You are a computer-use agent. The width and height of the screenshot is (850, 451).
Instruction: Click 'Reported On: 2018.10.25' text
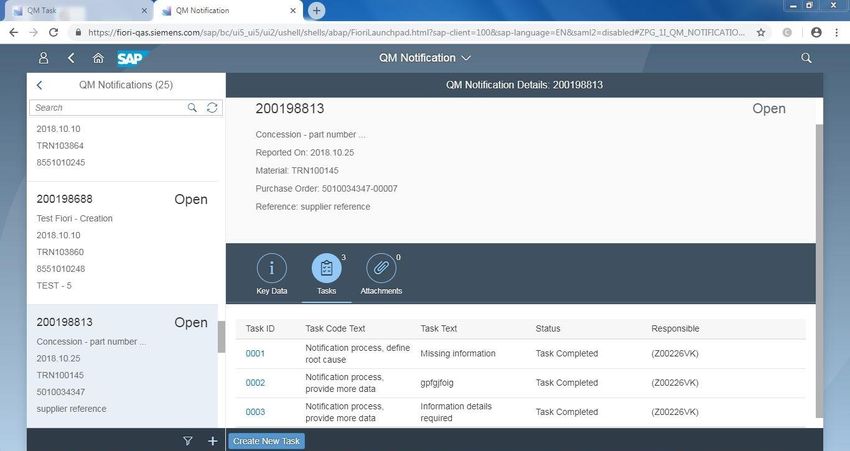305,152
